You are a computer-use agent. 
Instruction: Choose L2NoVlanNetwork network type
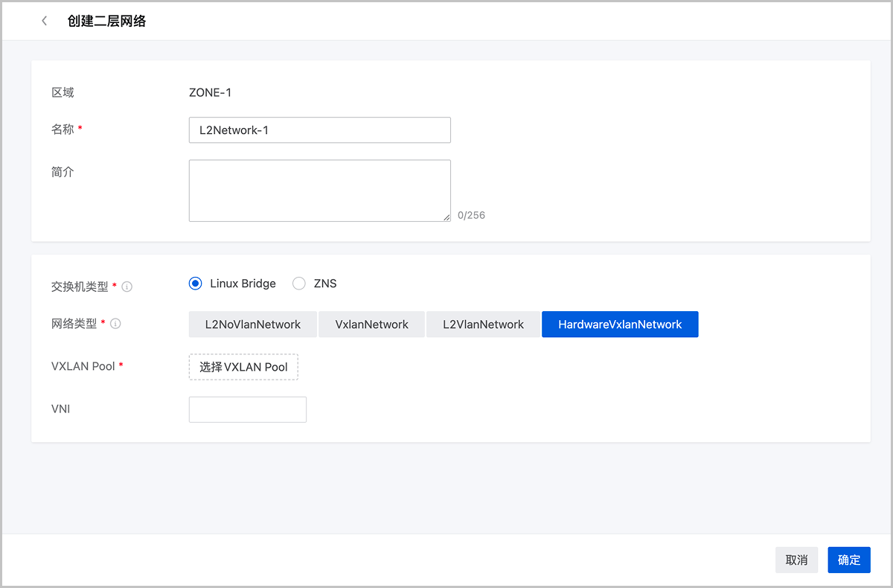pos(253,325)
